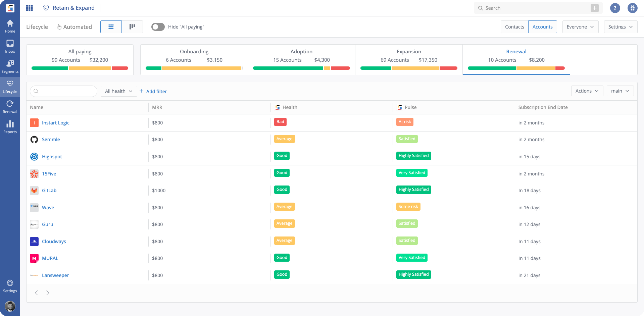644x316 pixels.
Task: Switch to the list view toggle
Action: pyautogui.click(x=111, y=27)
